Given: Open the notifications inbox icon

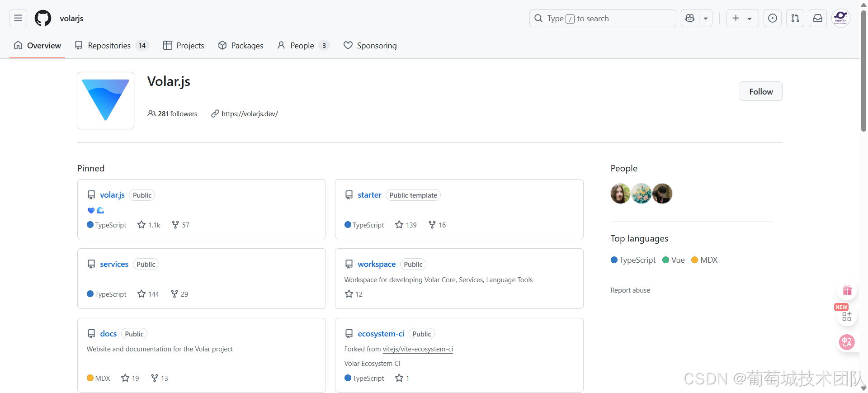Looking at the screenshot, I should click(x=818, y=18).
